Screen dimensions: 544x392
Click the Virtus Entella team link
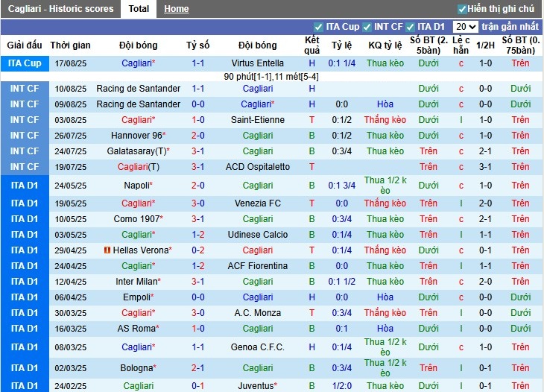pos(258,63)
